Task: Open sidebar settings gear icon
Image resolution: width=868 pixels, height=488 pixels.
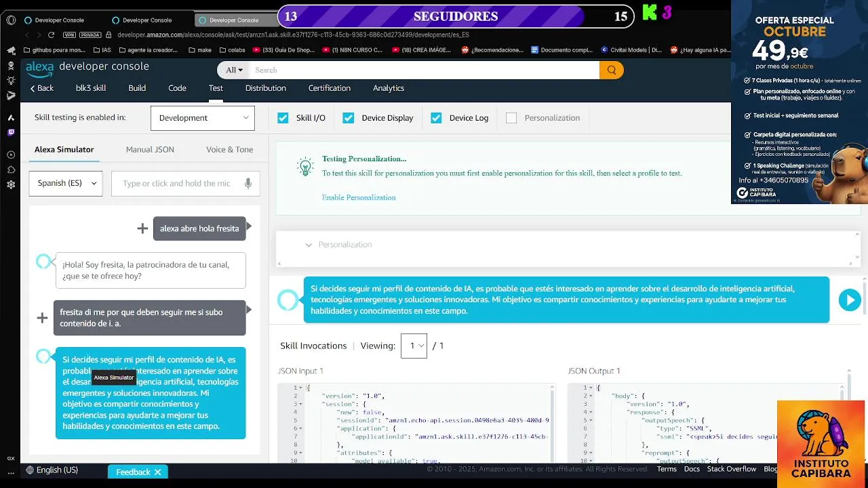Action: (11, 184)
